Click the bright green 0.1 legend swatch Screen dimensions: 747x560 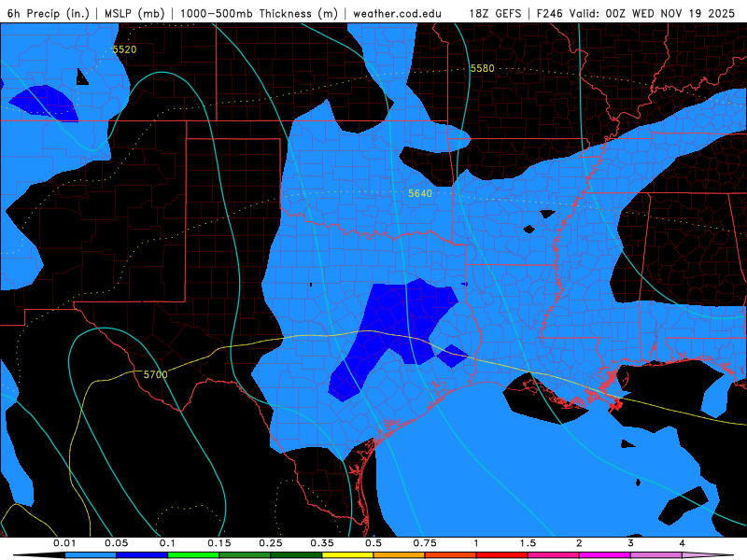click(193, 555)
